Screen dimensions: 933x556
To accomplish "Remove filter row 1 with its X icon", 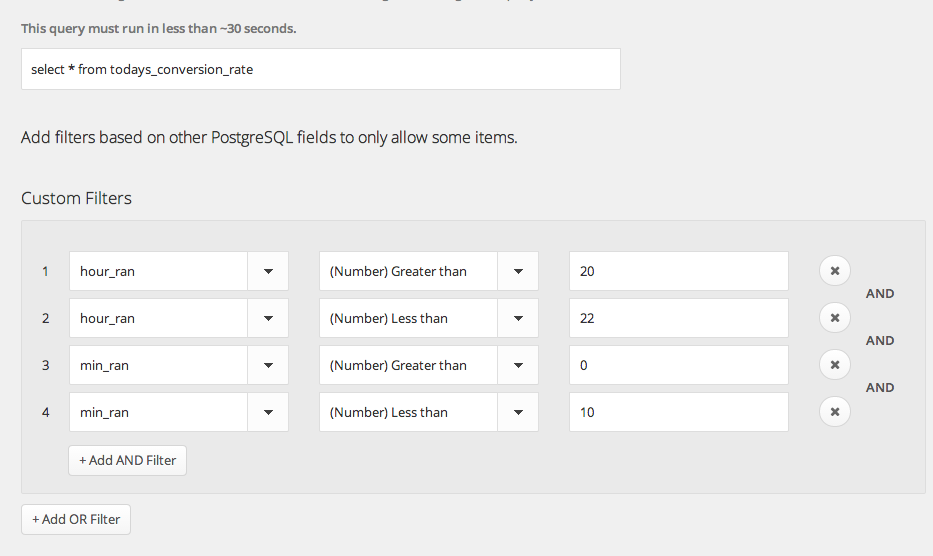I will pos(835,270).
